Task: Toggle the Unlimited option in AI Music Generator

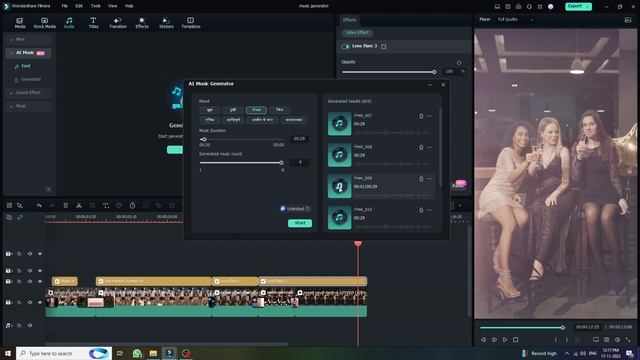Action: tap(282, 209)
